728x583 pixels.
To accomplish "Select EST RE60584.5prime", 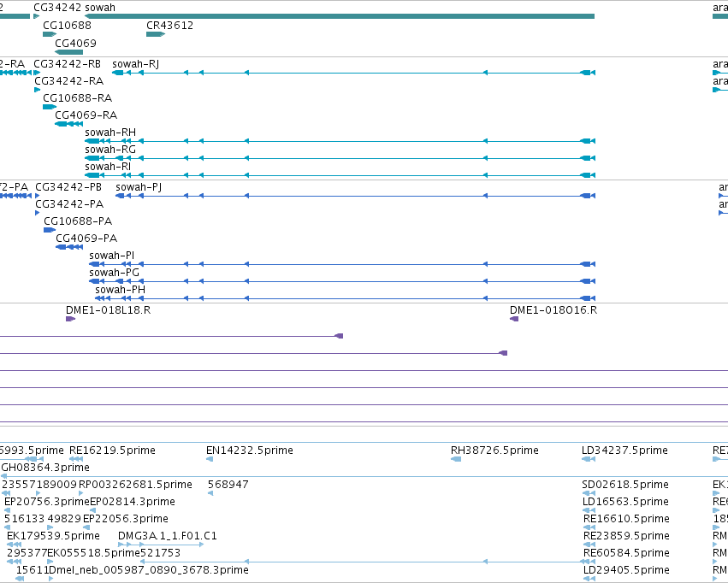I will (626, 553).
